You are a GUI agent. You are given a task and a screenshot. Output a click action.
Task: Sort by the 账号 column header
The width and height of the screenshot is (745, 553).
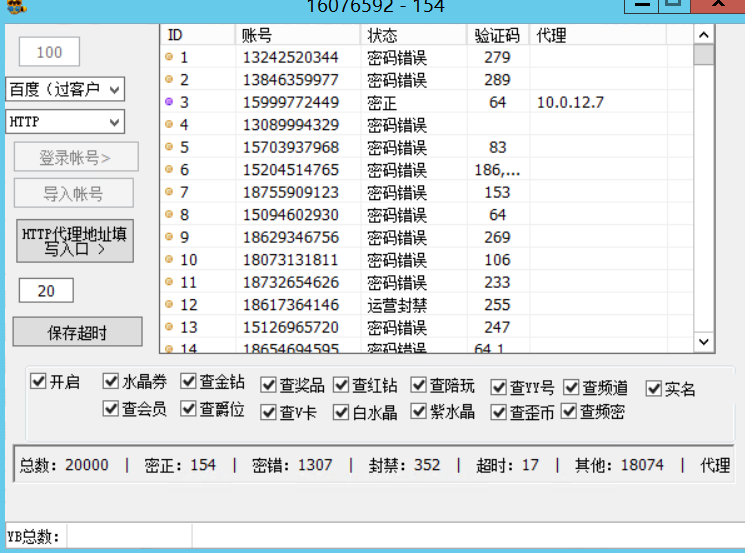297,35
